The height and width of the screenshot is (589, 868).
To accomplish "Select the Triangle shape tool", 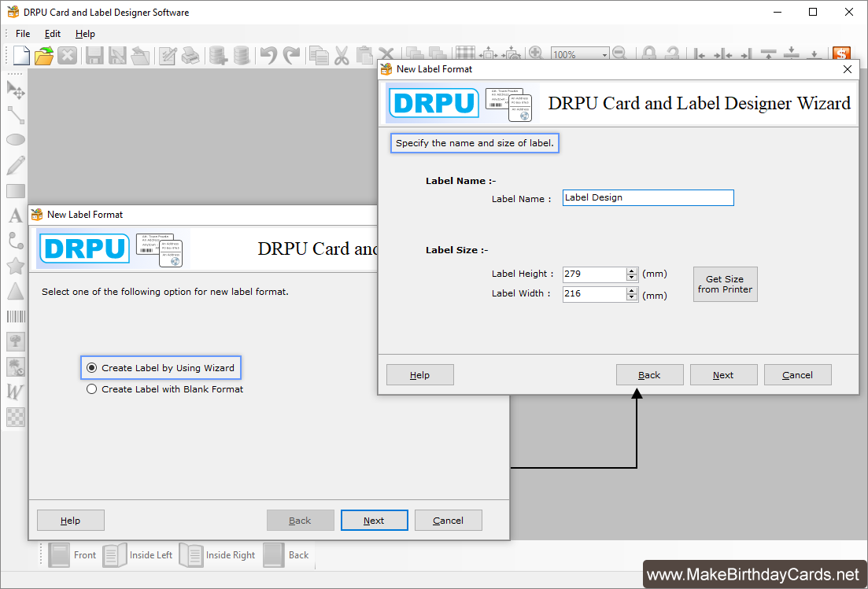I will click(x=16, y=291).
